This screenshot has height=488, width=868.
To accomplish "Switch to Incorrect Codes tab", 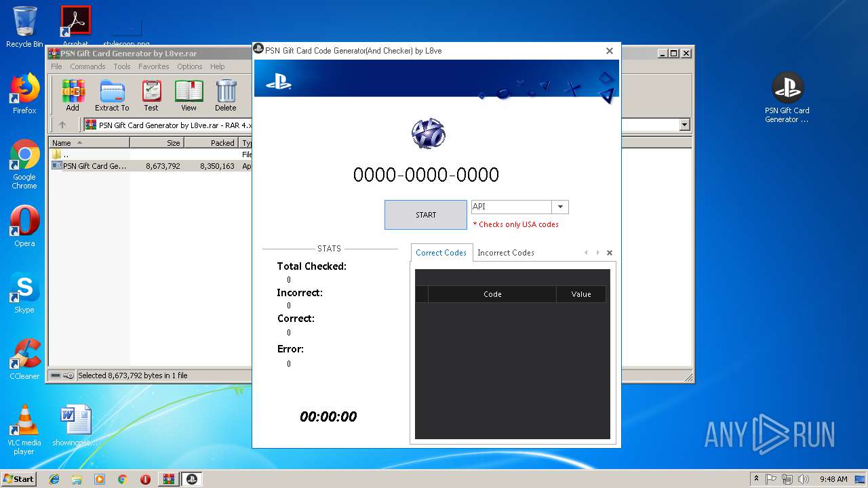I will tap(506, 253).
